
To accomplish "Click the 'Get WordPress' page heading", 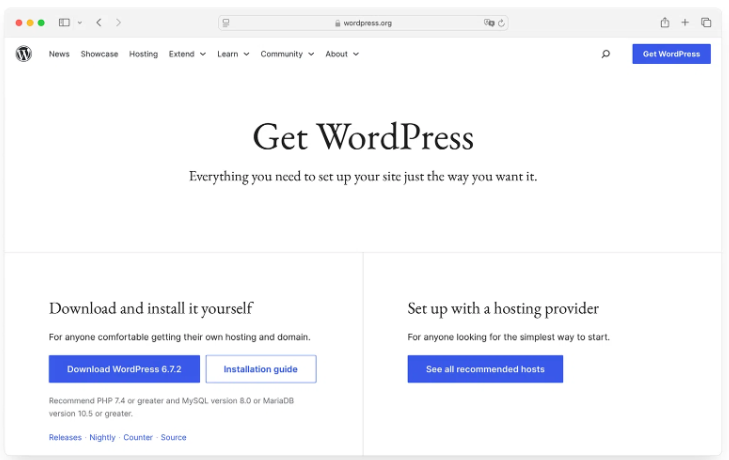I will click(x=363, y=137).
